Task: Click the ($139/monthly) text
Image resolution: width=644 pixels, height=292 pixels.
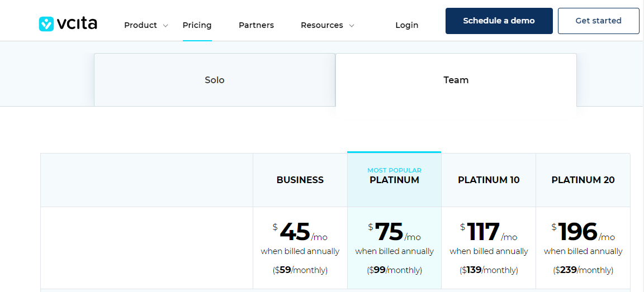Action: pyautogui.click(x=489, y=270)
